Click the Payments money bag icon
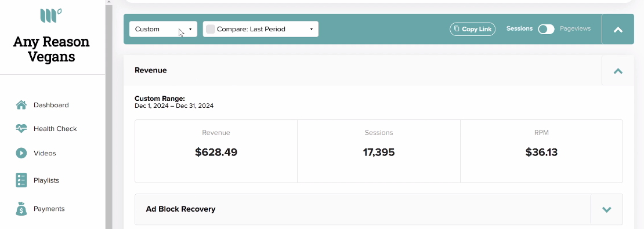 (x=21, y=209)
